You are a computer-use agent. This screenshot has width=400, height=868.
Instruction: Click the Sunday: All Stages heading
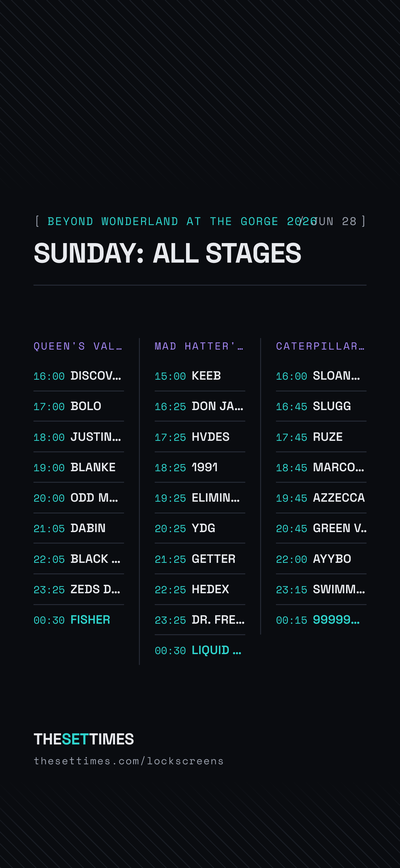click(167, 253)
